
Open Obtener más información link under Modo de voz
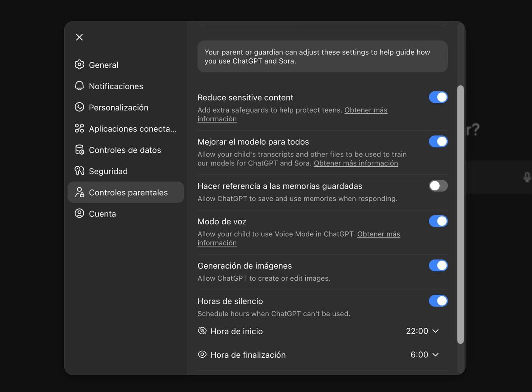[x=378, y=234]
